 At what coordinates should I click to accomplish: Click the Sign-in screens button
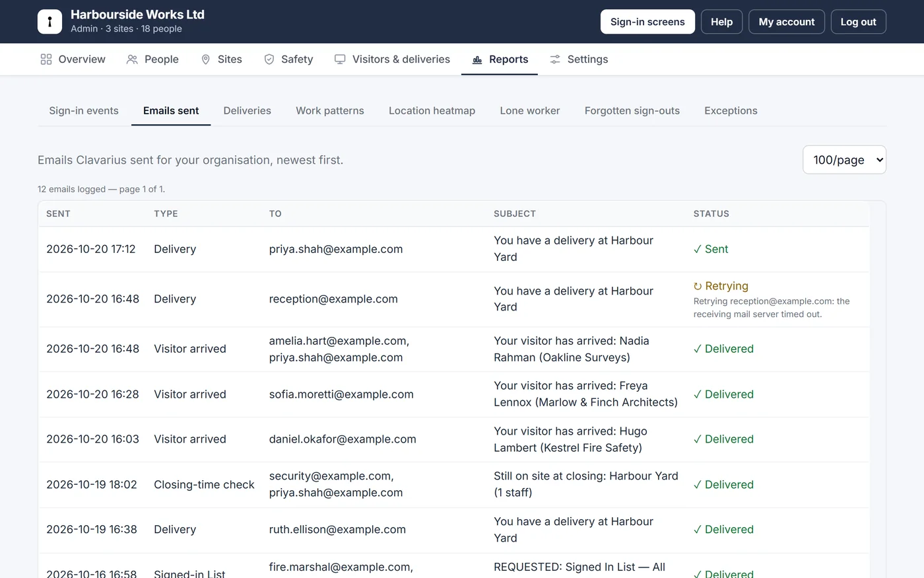tap(647, 22)
